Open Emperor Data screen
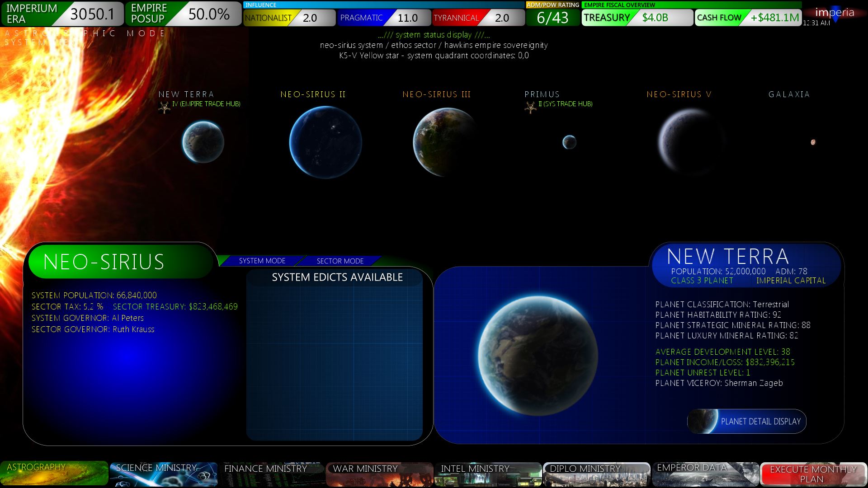Screen dimensions: 868x488 (x=705, y=474)
